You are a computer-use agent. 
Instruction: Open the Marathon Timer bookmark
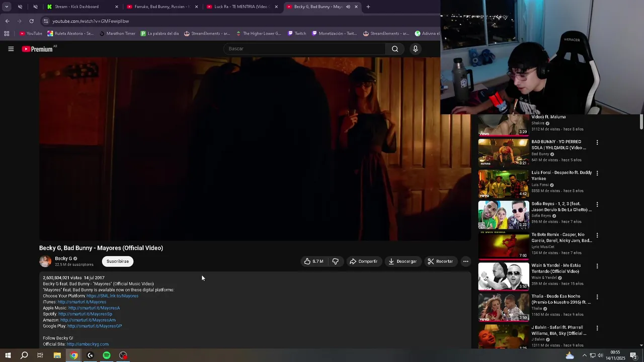pyautogui.click(x=117, y=34)
